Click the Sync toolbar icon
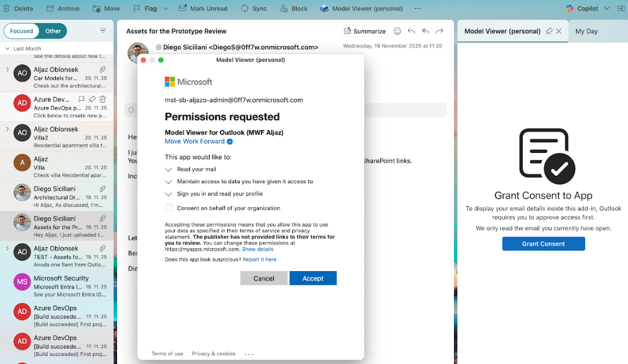 pyautogui.click(x=245, y=9)
